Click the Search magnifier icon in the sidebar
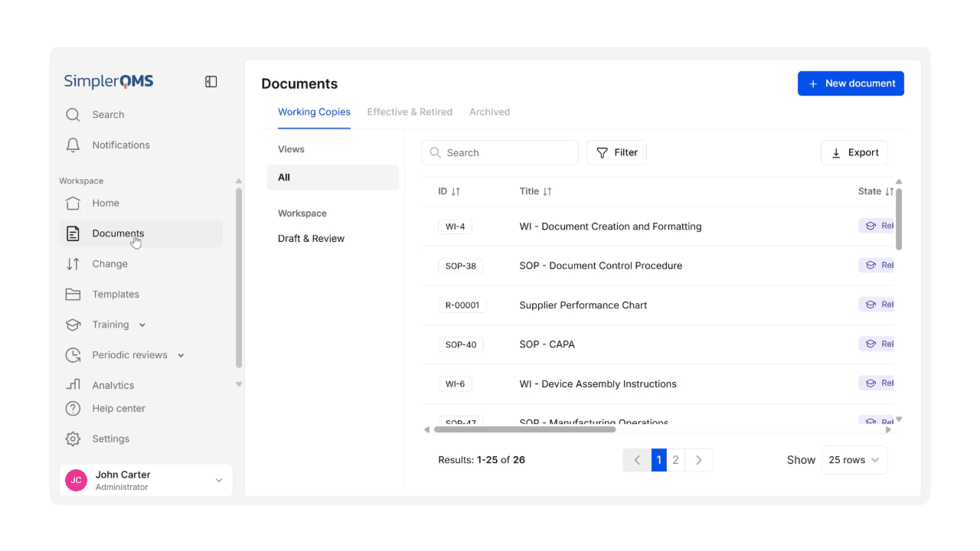Screen dimensions: 980x551 tap(73, 115)
